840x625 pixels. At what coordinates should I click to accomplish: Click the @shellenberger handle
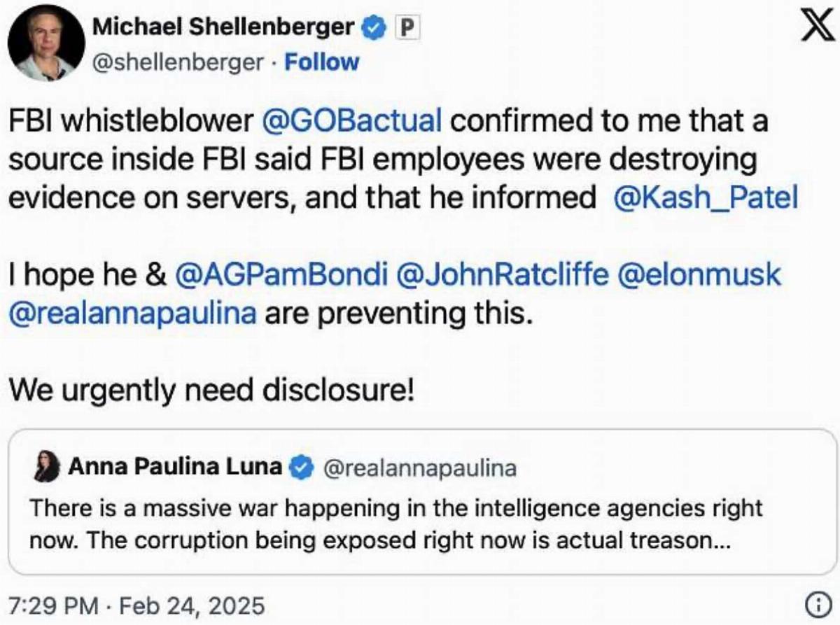coord(178,62)
